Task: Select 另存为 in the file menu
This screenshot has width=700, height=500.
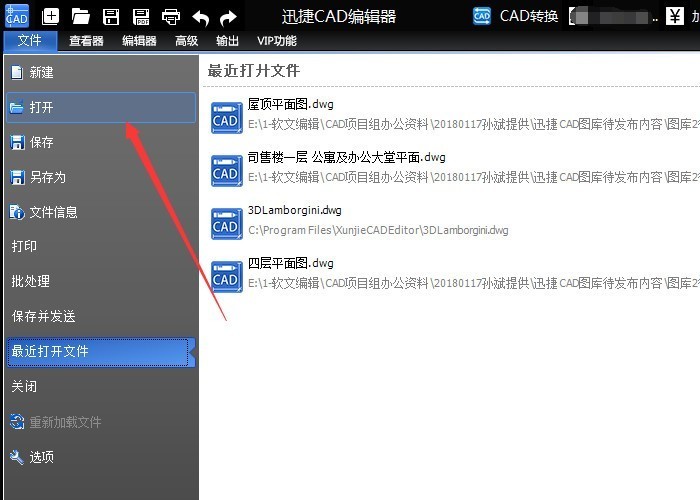Action: click(101, 177)
